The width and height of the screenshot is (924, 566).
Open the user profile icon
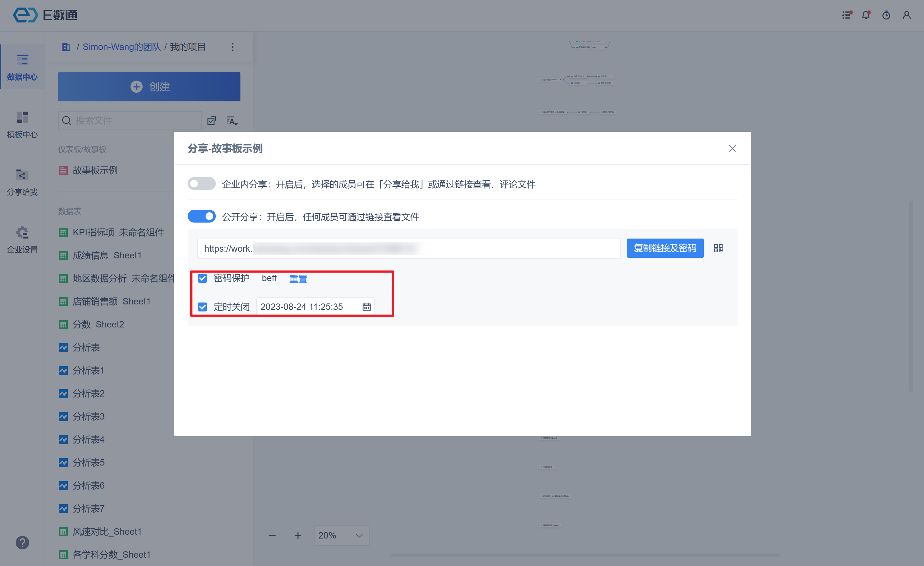906,15
